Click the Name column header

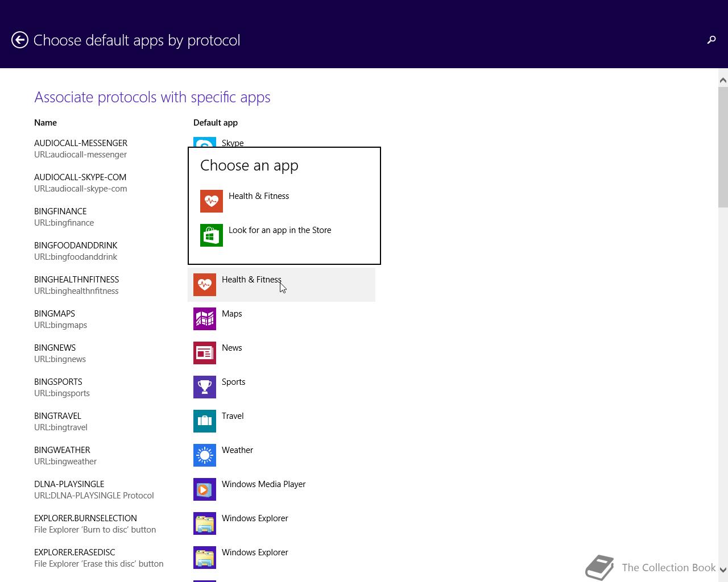pos(45,123)
